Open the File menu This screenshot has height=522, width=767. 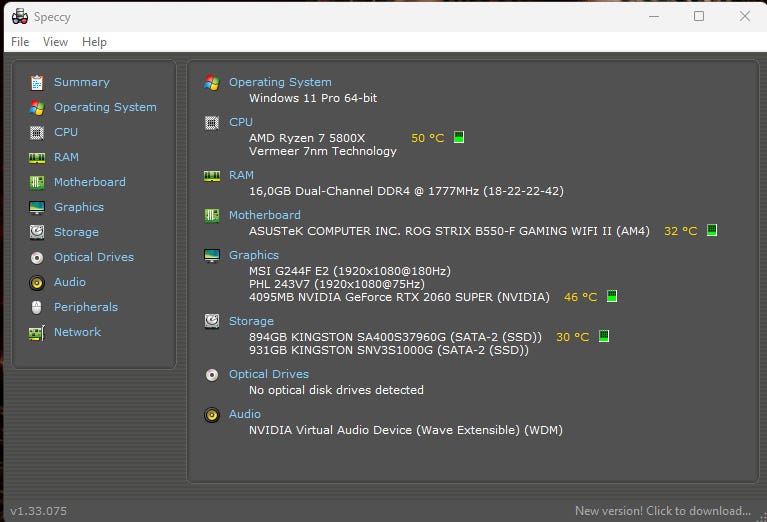coord(20,42)
